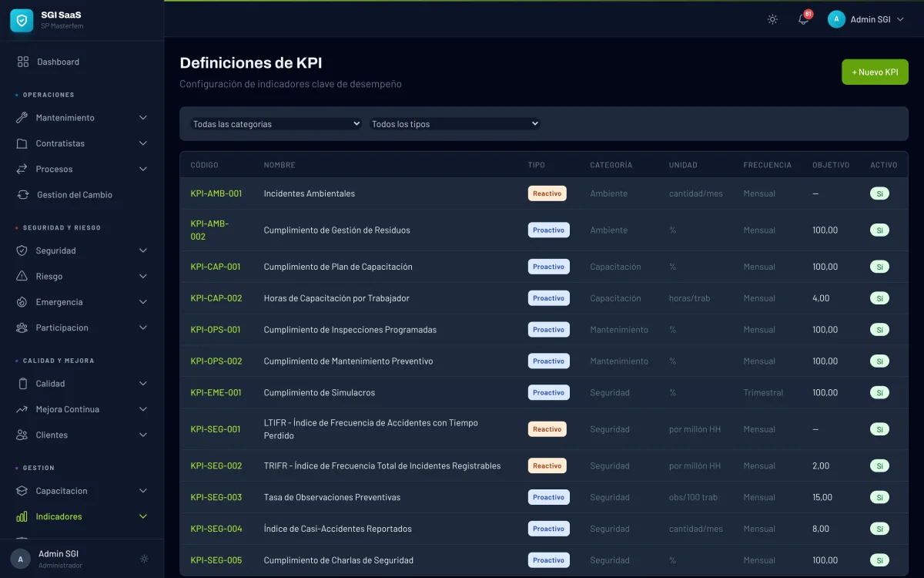Open Seguridad using the shield icon
Viewport: 924px width, 578px height.
coord(22,250)
